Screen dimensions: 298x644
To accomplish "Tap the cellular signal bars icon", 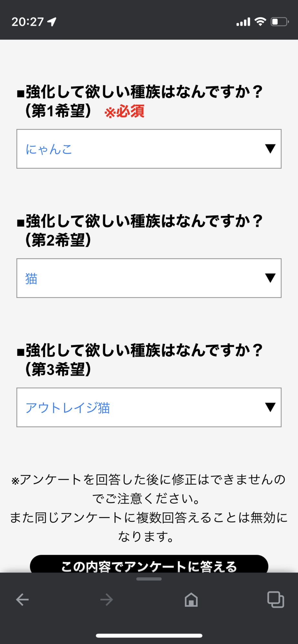I will [243, 22].
